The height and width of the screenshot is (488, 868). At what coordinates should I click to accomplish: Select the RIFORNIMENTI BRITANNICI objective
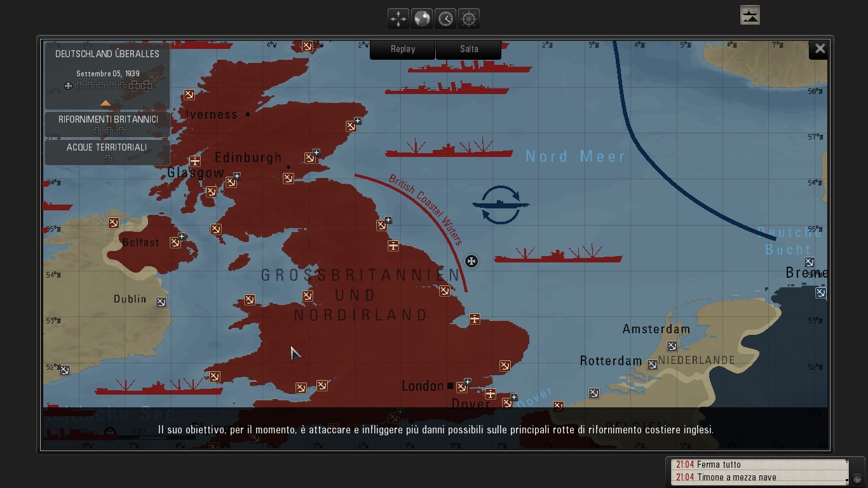(x=108, y=124)
